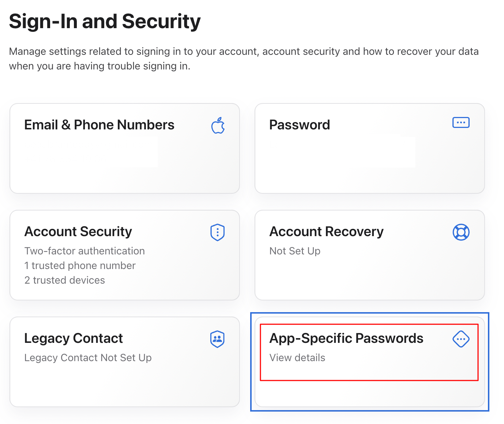
Task: Click the password dots icon
Action: click(461, 122)
